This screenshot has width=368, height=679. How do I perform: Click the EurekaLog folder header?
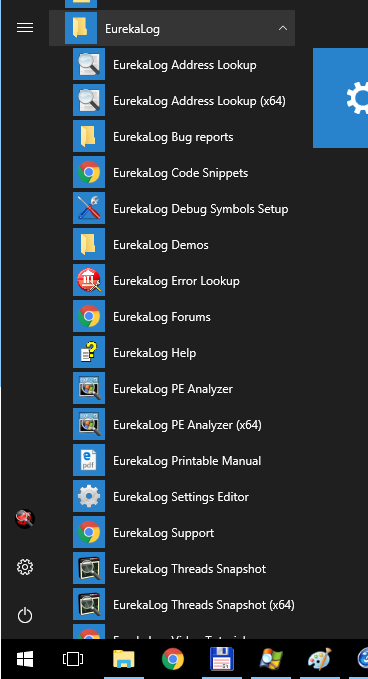172,28
